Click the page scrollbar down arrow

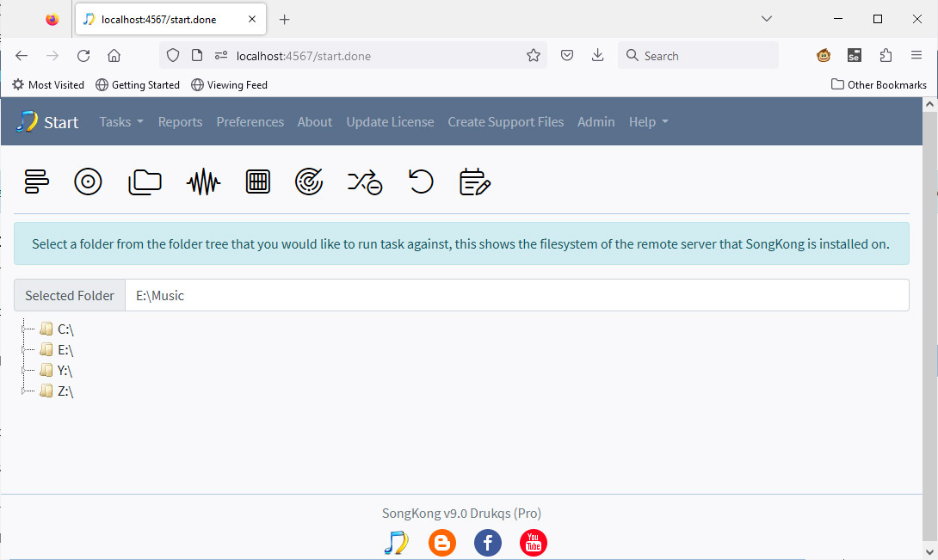929,551
